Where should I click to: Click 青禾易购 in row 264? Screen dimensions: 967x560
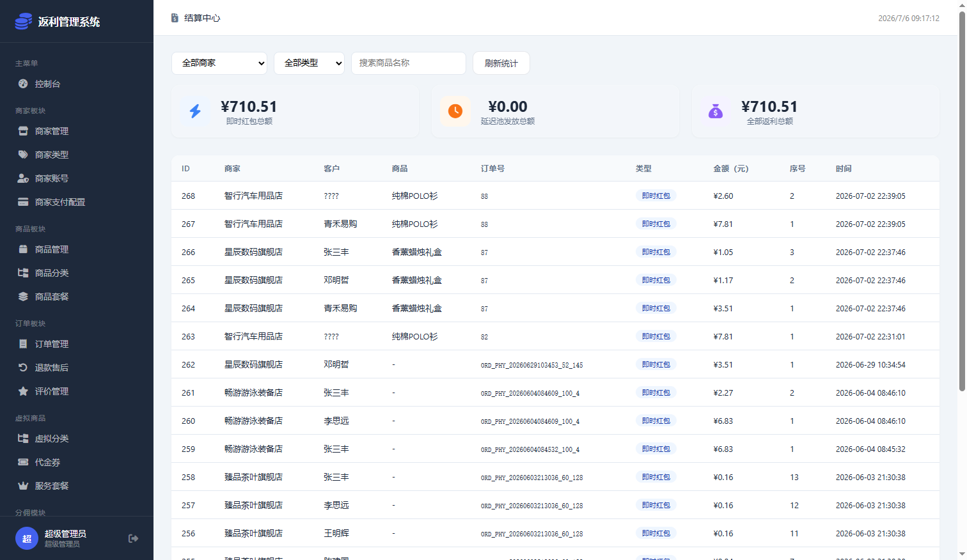tap(340, 308)
